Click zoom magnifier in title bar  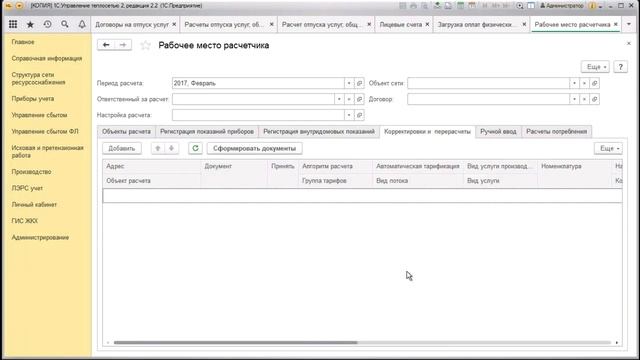pos(520,6)
